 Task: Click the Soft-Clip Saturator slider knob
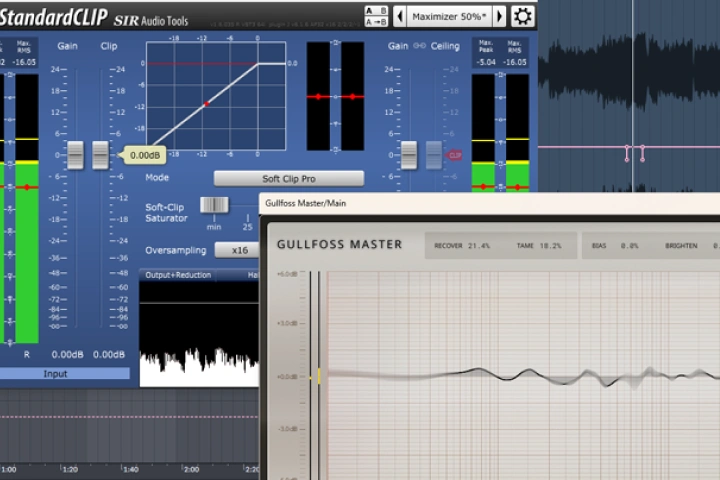[x=214, y=204]
